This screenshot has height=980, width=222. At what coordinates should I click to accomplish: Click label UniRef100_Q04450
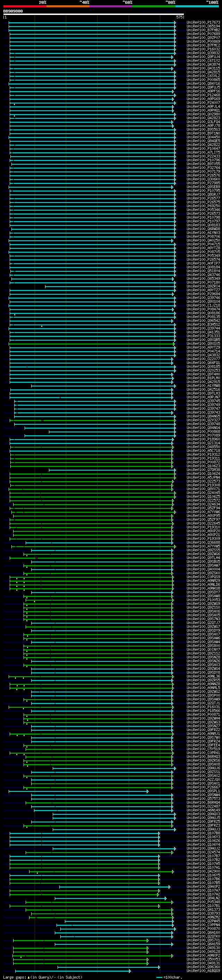tap(203, 137)
